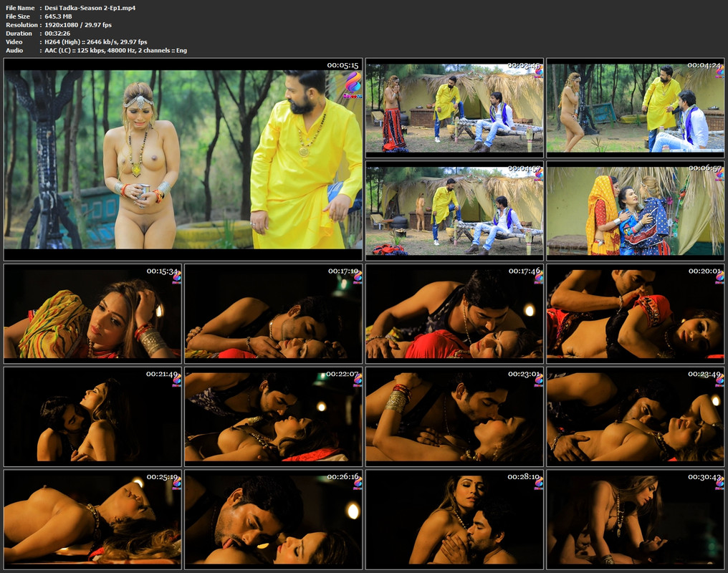Open the thumbnail frame stamped 00:05:15
728x573 pixels.
[x=183, y=159]
